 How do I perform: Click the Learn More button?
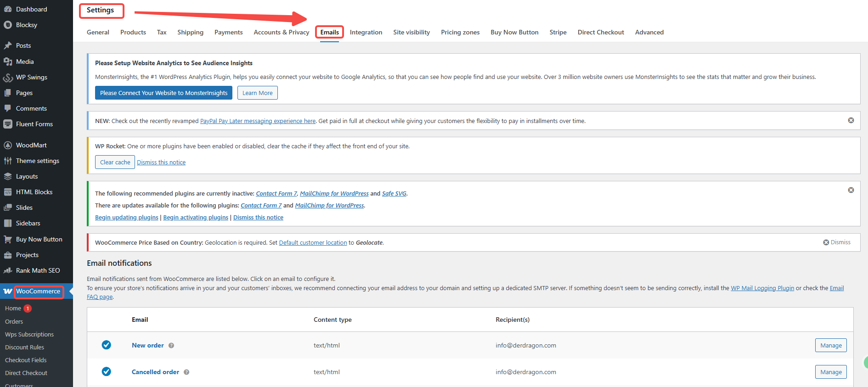point(258,93)
